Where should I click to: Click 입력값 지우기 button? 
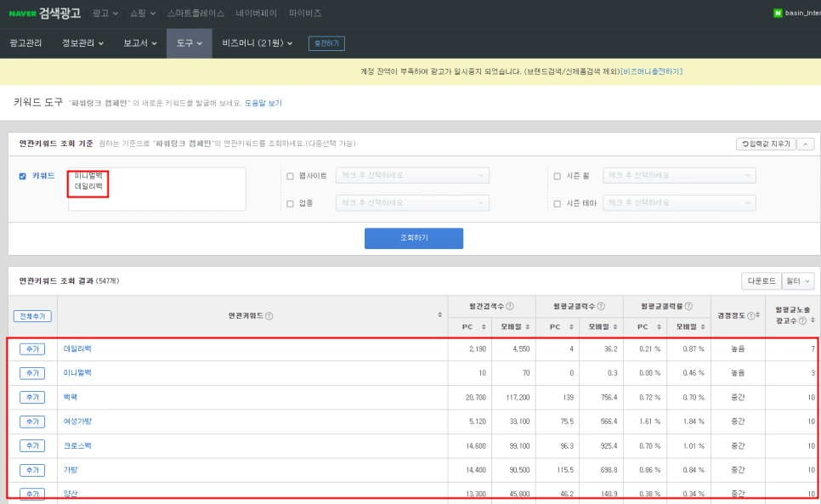tap(766, 144)
